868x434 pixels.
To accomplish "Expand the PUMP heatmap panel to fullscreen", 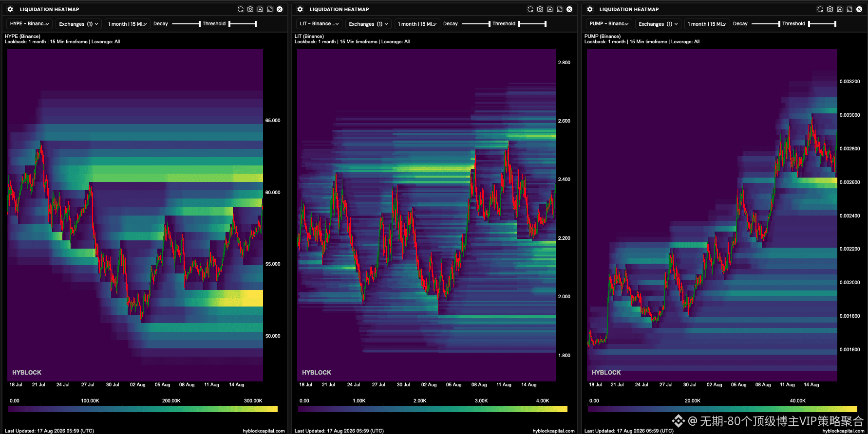I will tap(849, 9).
